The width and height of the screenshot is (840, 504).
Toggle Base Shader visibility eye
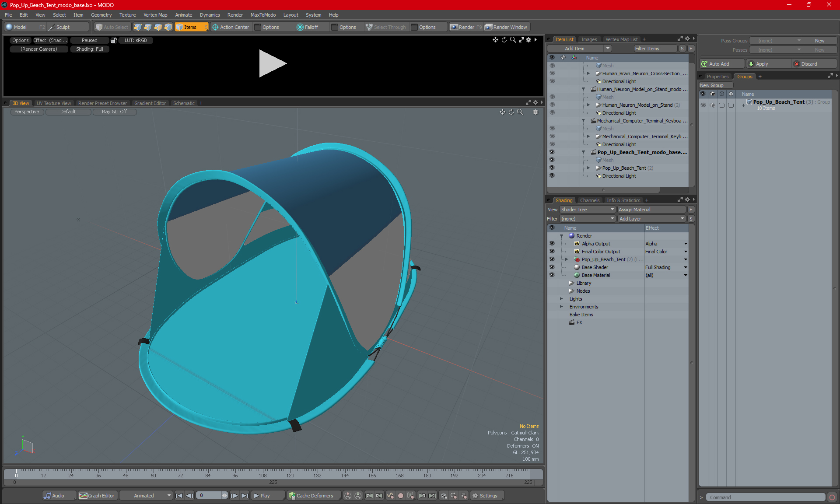(x=552, y=267)
